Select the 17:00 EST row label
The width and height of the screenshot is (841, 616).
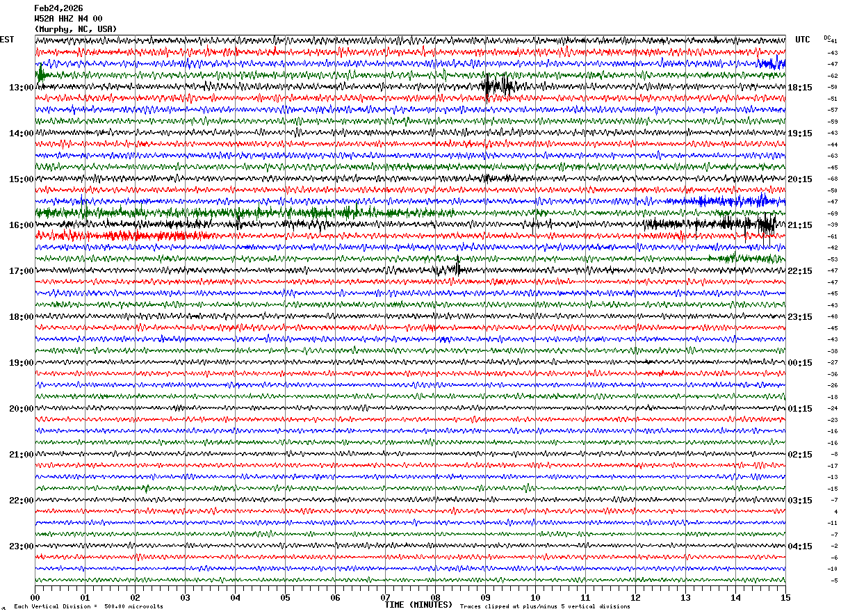click(21, 271)
